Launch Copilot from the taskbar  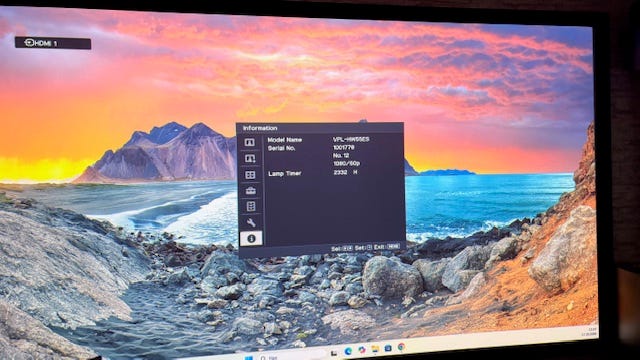(x=362, y=350)
